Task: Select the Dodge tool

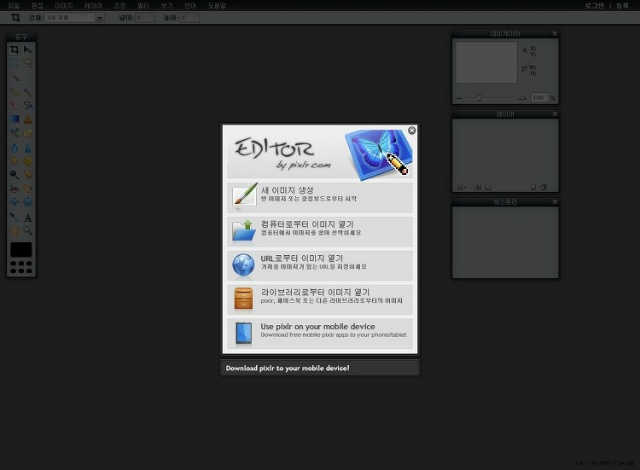Action: [x=15, y=175]
